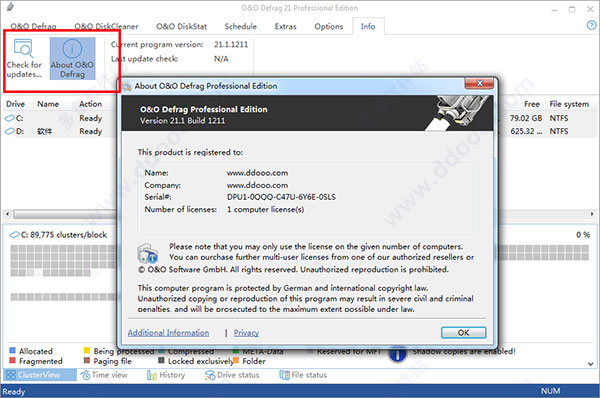Click the History chart icon

152,375
